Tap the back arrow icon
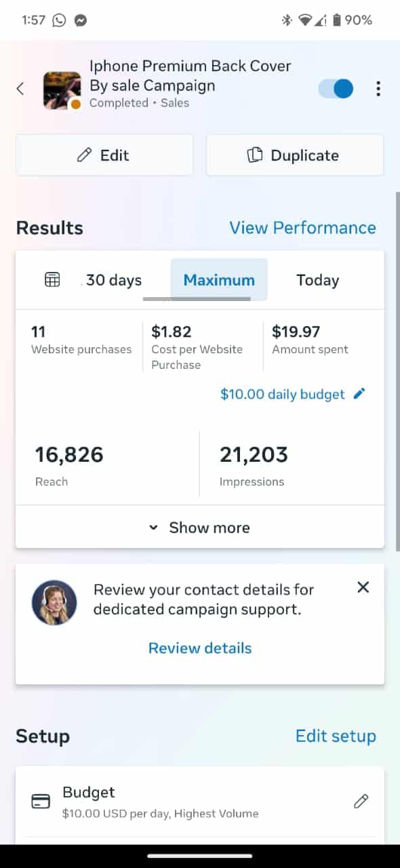 coord(20,88)
